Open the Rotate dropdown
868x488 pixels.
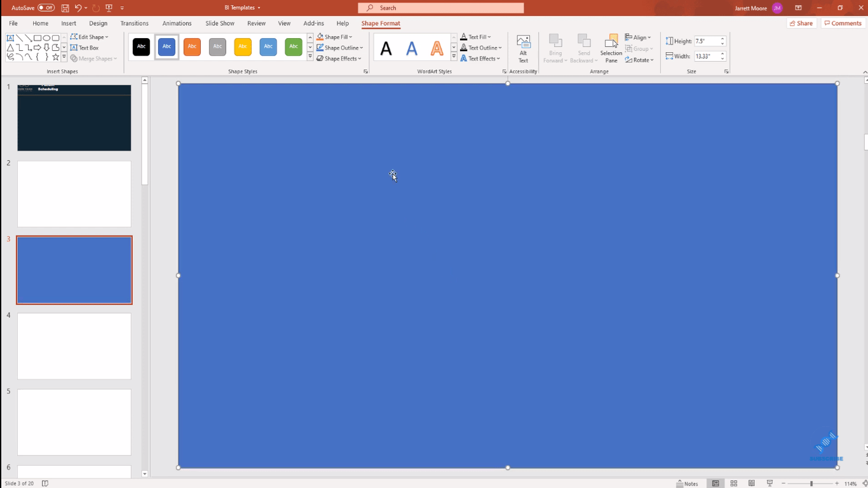639,60
